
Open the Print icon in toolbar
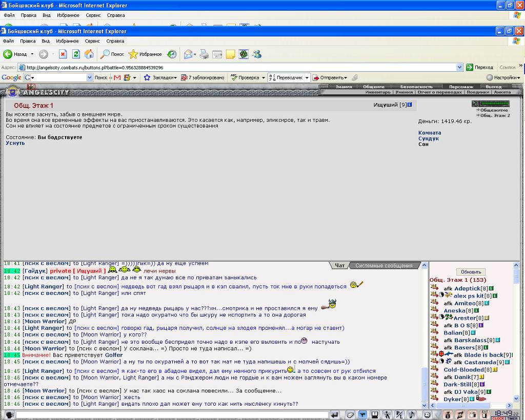204,54
